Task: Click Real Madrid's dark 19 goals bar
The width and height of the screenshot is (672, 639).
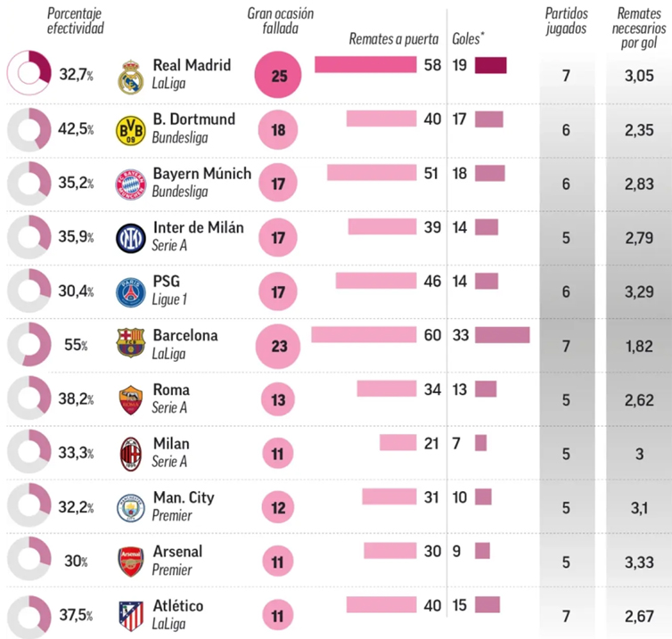Action: pos(491,65)
